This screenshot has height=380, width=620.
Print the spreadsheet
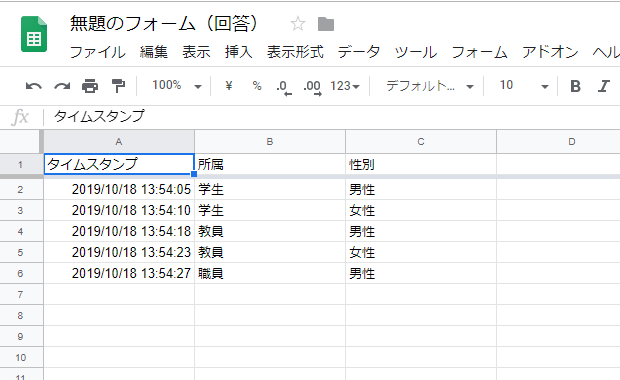click(x=90, y=86)
